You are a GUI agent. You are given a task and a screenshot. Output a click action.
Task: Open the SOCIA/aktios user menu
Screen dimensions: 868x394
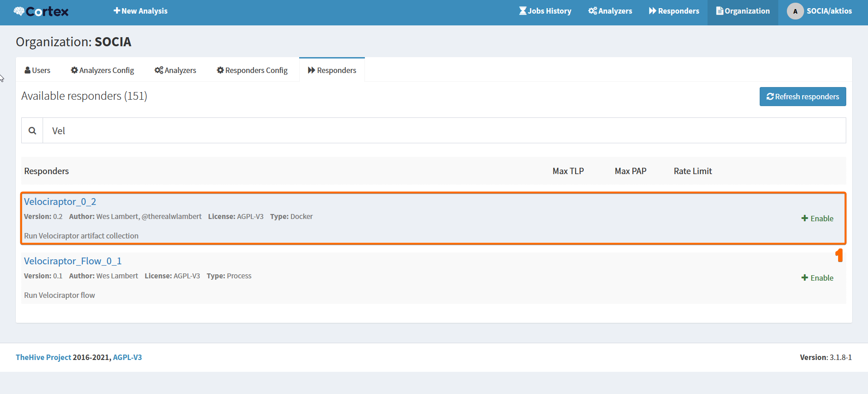pyautogui.click(x=820, y=11)
